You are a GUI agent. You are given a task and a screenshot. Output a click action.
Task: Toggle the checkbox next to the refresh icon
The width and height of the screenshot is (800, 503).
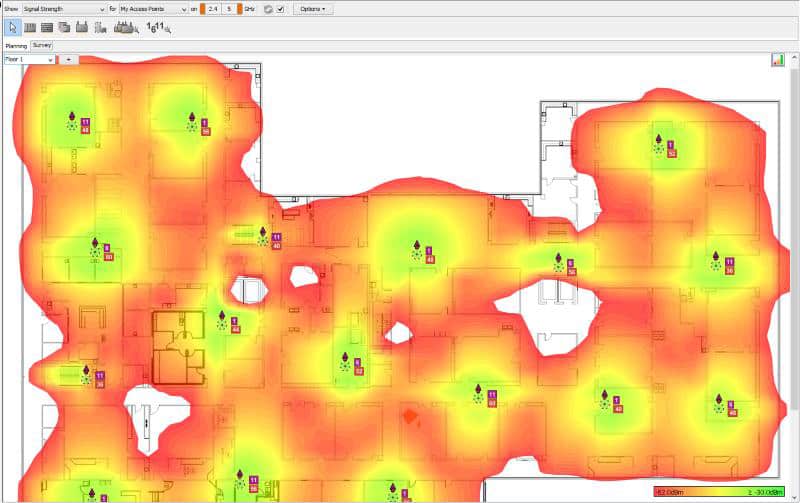click(x=280, y=9)
